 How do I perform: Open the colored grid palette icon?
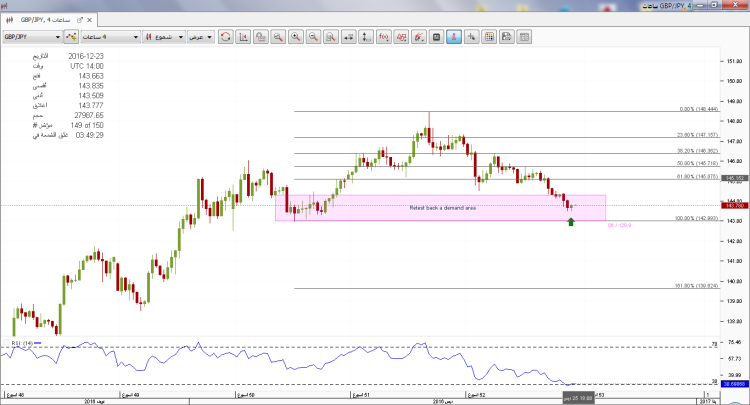pyautogui.click(x=489, y=37)
